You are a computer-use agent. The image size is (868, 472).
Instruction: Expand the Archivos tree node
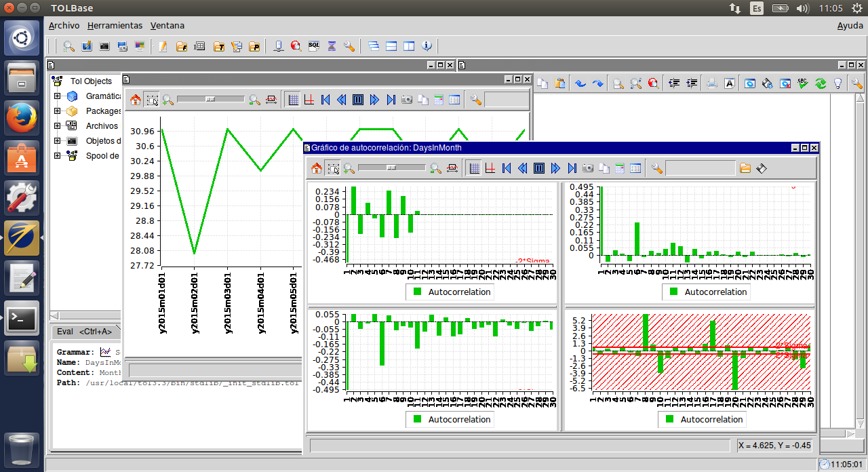click(58, 126)
